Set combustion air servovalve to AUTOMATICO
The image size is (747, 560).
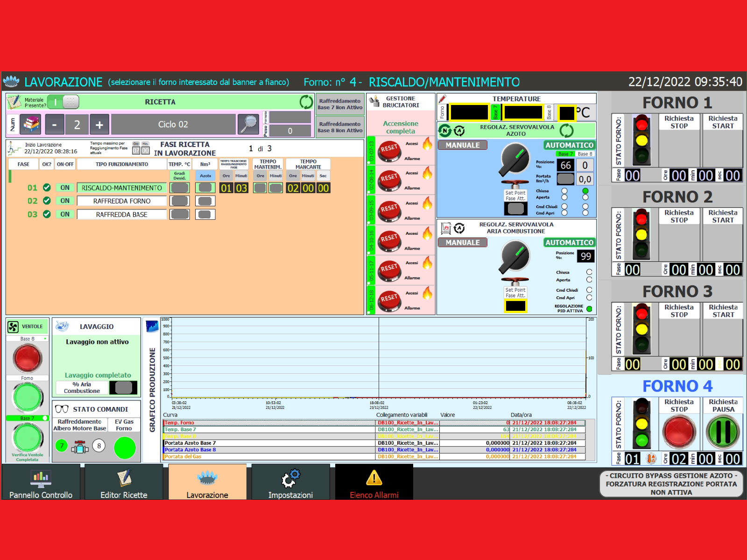pos(569,243)
